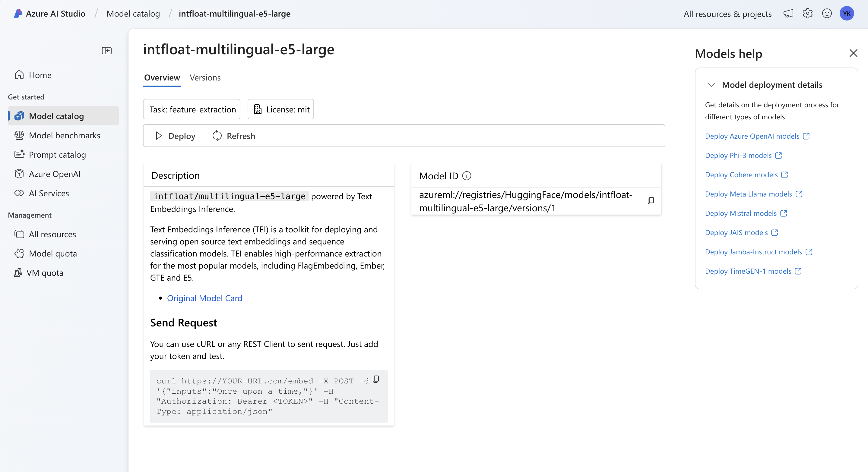Click the Prompt catalog sparkle icon
Screen dimensions: 868x472
(20, 154)
